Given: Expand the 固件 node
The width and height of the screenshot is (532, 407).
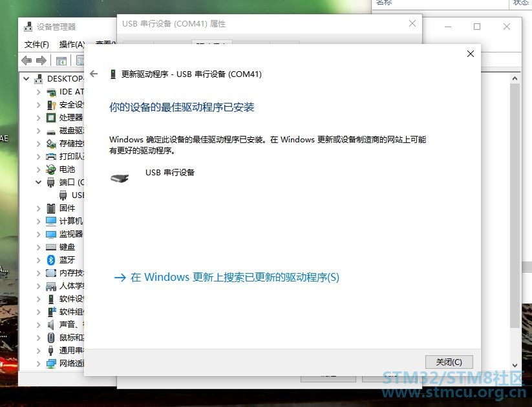Looking at the screenshot, I should coord(38,208).
